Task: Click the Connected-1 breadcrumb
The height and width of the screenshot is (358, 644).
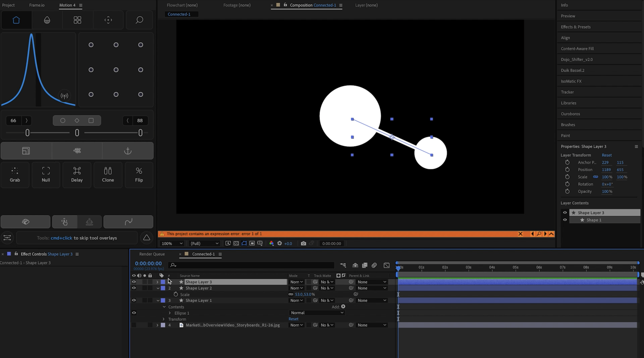Action: [x=179, y=14]
